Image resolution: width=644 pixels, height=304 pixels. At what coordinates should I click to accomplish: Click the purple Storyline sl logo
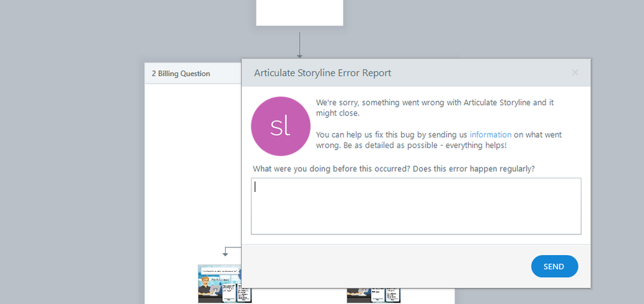click(x=280, y=126)
